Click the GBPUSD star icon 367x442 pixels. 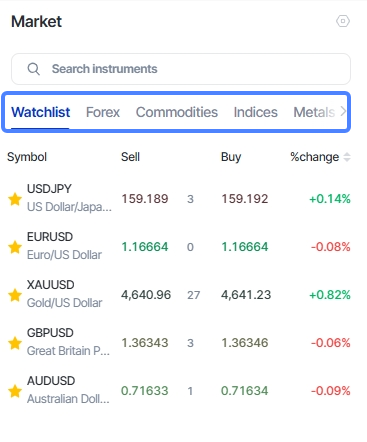point(15,343)
